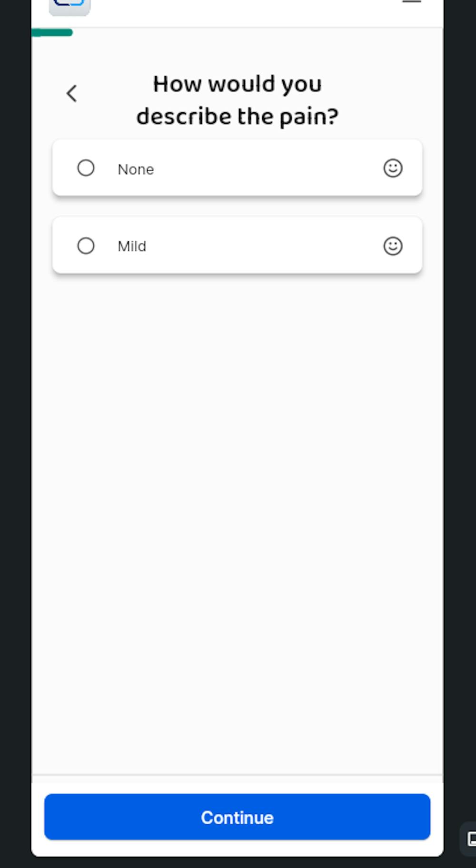Click the 'Mild' option label text
476x868 pixels.
coord(132,247)
